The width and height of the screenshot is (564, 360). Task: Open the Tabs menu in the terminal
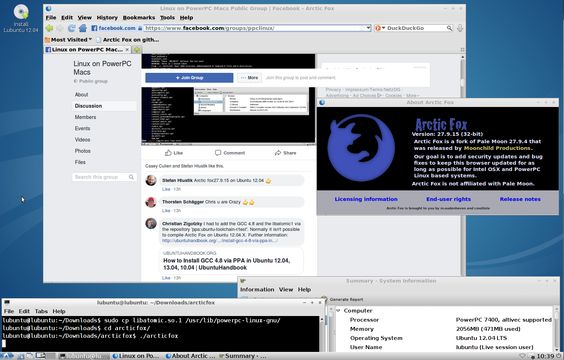[41, 311]
